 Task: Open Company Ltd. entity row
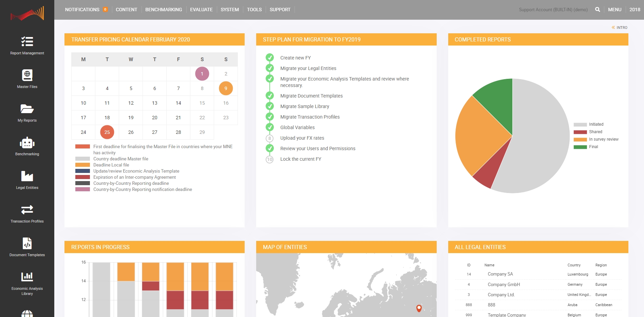[x=538, y=295]
